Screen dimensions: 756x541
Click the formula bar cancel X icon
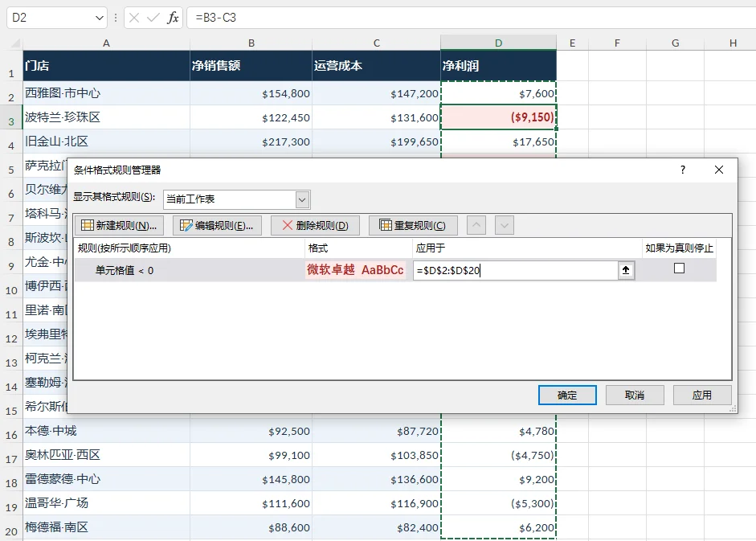(x=134, y=18)
